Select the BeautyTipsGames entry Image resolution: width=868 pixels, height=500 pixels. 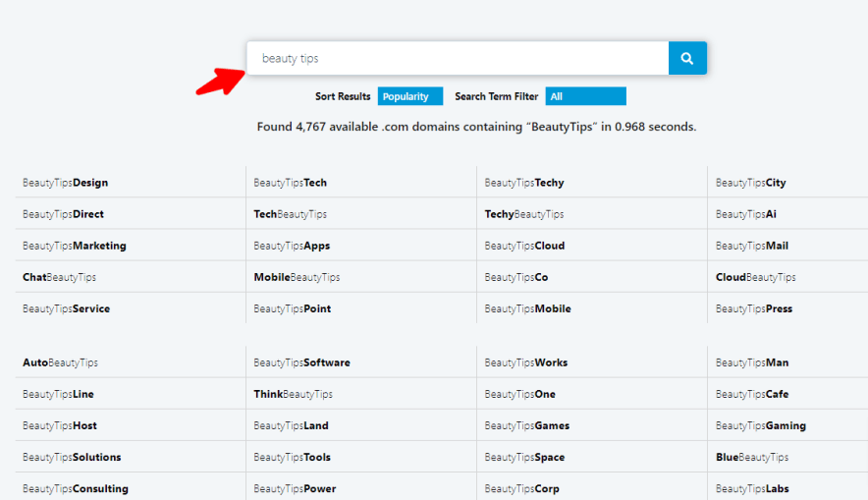527,425
